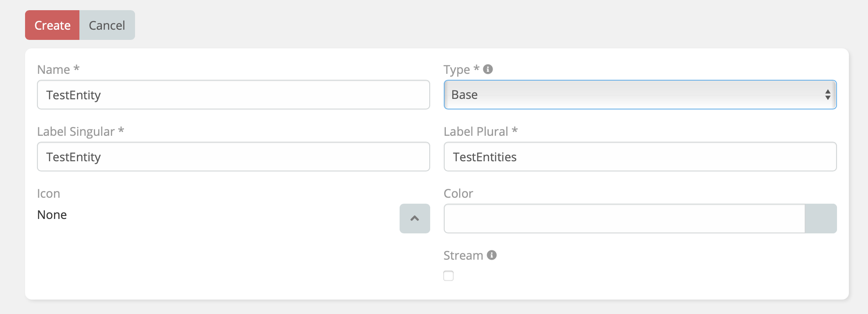Click the "Type *" label text

pyautogui.click(x=461, y=70)
